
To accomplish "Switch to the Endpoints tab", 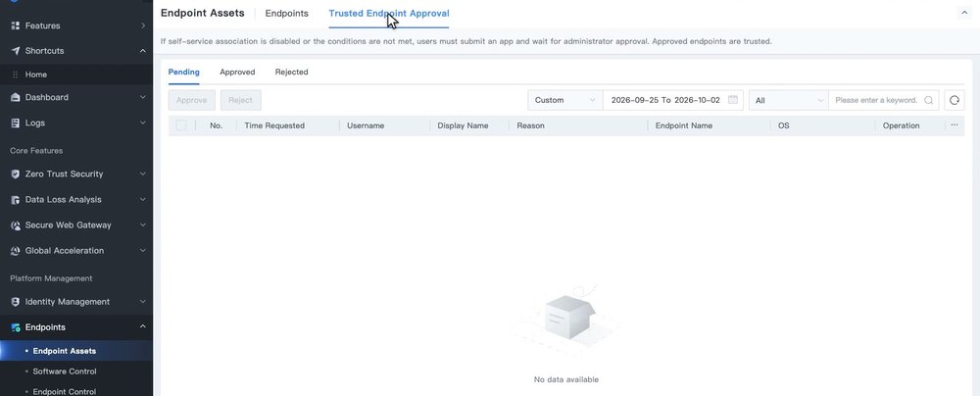I will [287, 13].
